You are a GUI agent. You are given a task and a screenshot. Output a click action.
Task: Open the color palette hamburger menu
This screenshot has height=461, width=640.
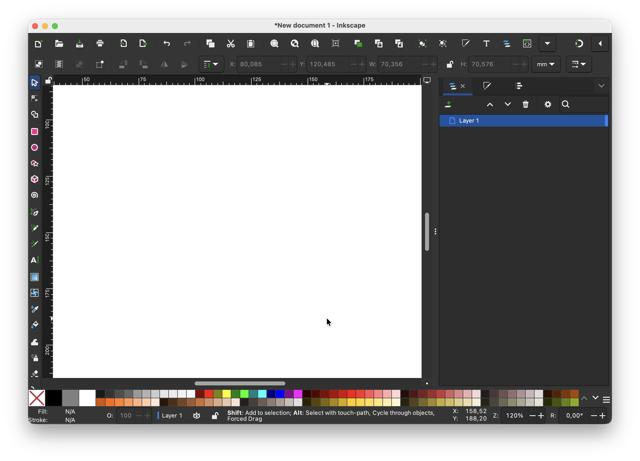(607, 400)
